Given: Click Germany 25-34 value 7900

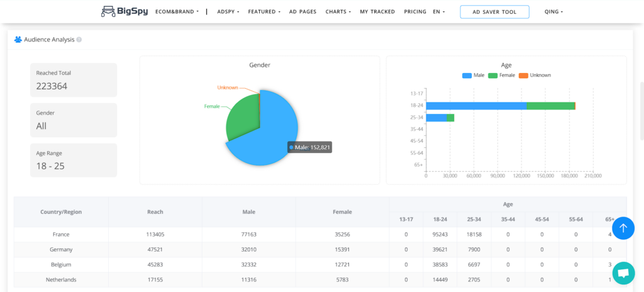Looking at the screenshot, I should [474, 249].
